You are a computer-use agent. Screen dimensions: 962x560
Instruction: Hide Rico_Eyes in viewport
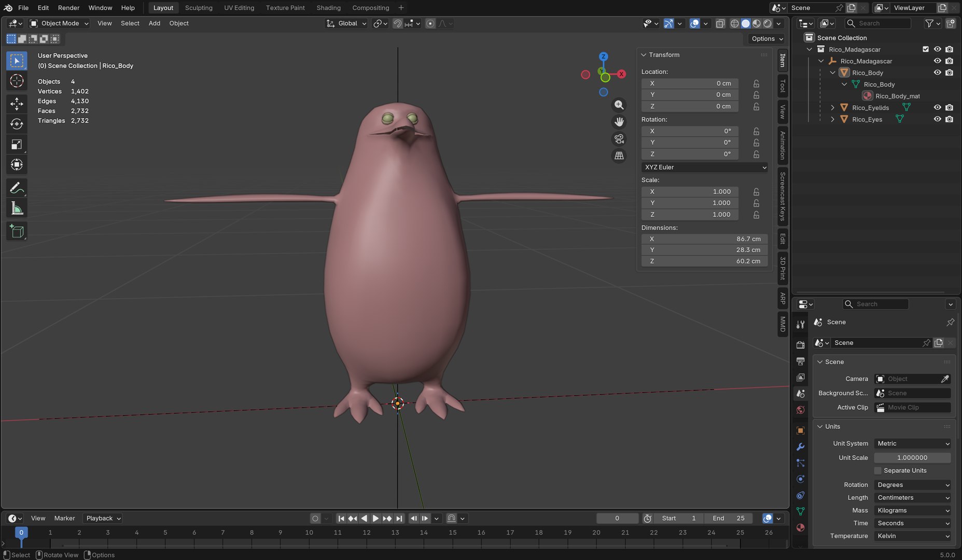click(937, 119)
